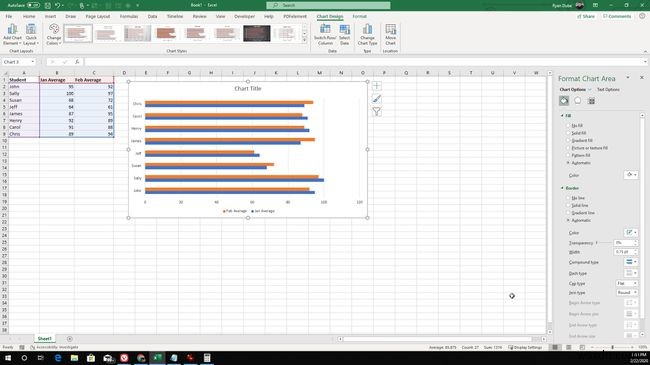Image resolution: width=650 pixels, height=365 pixels.
Task: Open Microsoft Store from taskbar
Action: pyautogui.click(x=91, y=358)
